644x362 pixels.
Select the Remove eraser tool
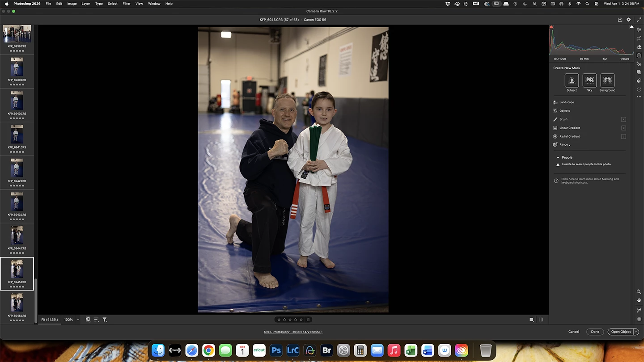tap(639, 47)
